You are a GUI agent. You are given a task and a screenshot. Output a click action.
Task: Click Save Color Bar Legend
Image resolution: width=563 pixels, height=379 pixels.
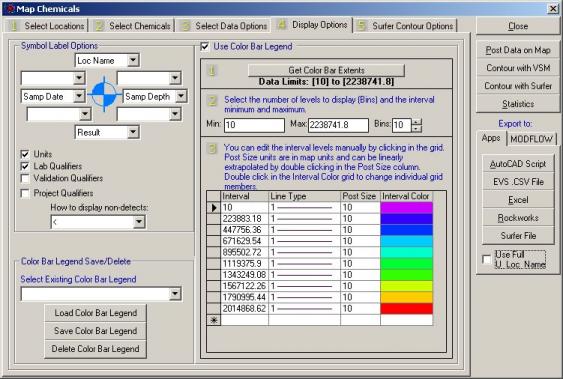(x=96, y=331)
